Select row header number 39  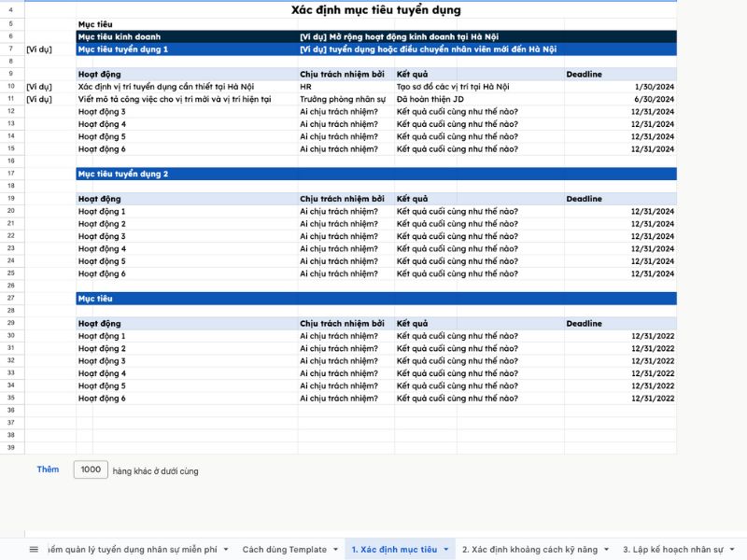[x=10, y=447]
